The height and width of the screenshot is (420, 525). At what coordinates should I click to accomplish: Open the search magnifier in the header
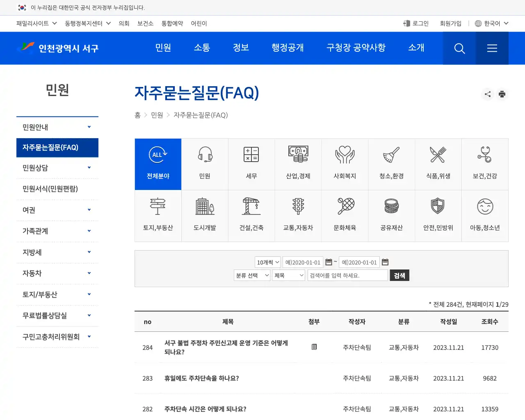point(459,48)
